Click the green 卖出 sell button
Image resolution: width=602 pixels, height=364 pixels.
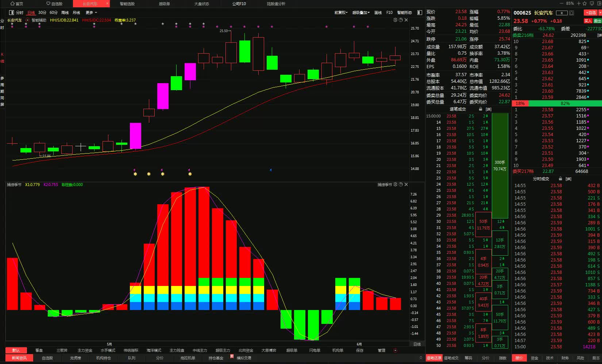point(597,21)
